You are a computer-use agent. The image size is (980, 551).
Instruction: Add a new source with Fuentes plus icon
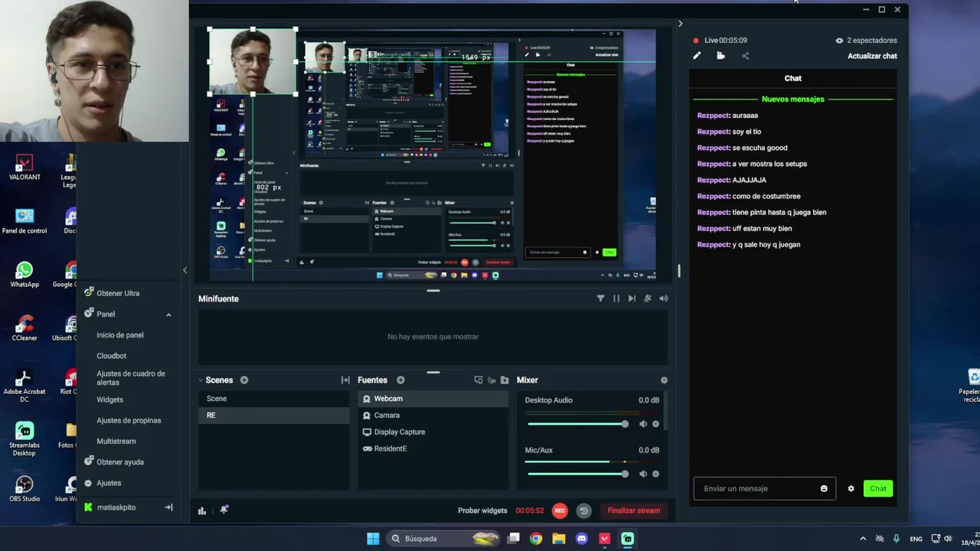pyautogui.click(x=400, y=380)
